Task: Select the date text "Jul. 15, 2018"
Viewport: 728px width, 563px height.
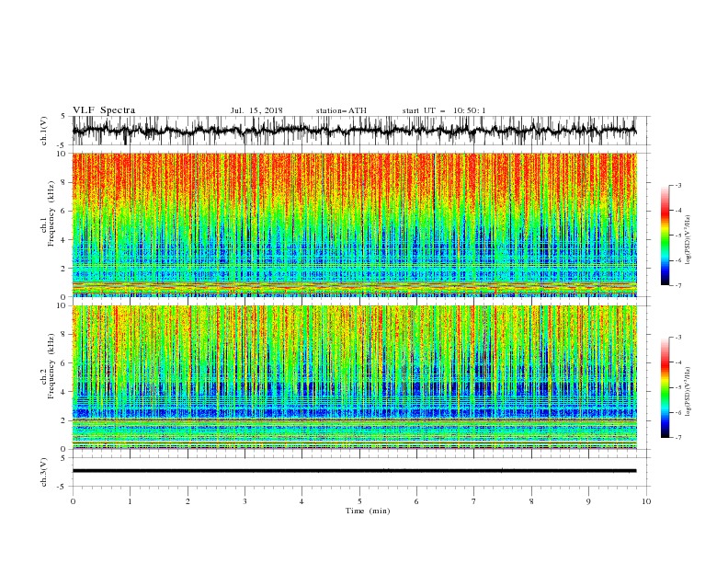Action: (256, 110)
